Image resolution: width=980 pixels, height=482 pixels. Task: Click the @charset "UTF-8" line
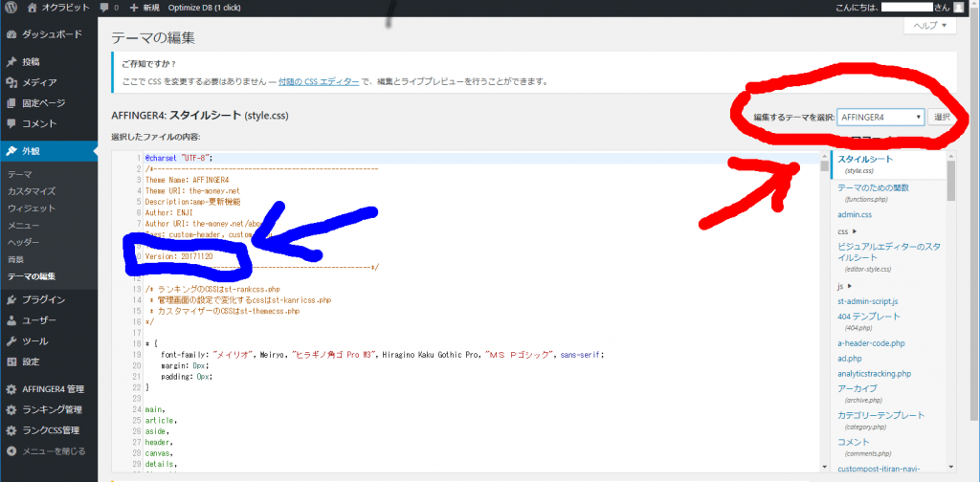click(x=179, y=158)
